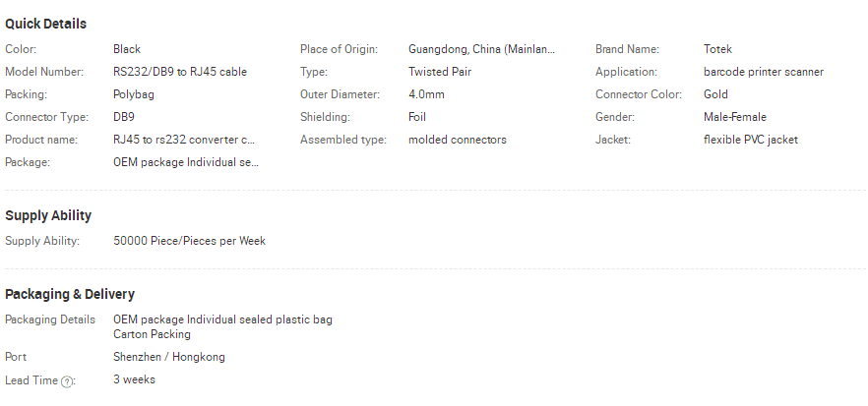Click the Lead Time help question-mark icon
The image size is (868, 406).
coord(67,381)
